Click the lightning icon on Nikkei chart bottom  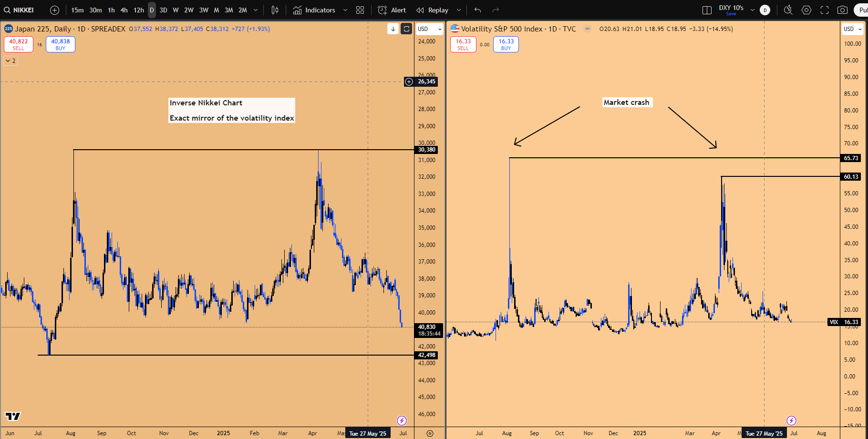[402, 420]
